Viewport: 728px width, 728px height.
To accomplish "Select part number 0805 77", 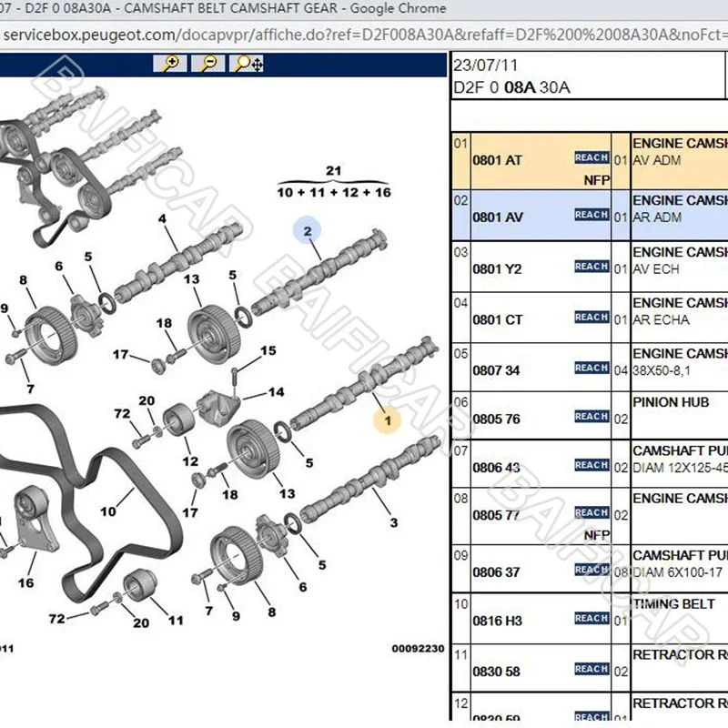I will pyautogui.click(x=496, y=515).
